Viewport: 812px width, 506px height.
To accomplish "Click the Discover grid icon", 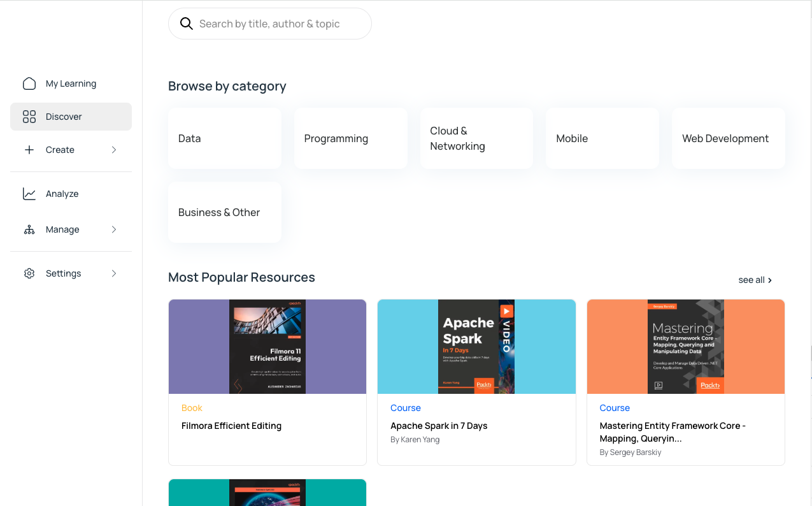I will (29, 117).
